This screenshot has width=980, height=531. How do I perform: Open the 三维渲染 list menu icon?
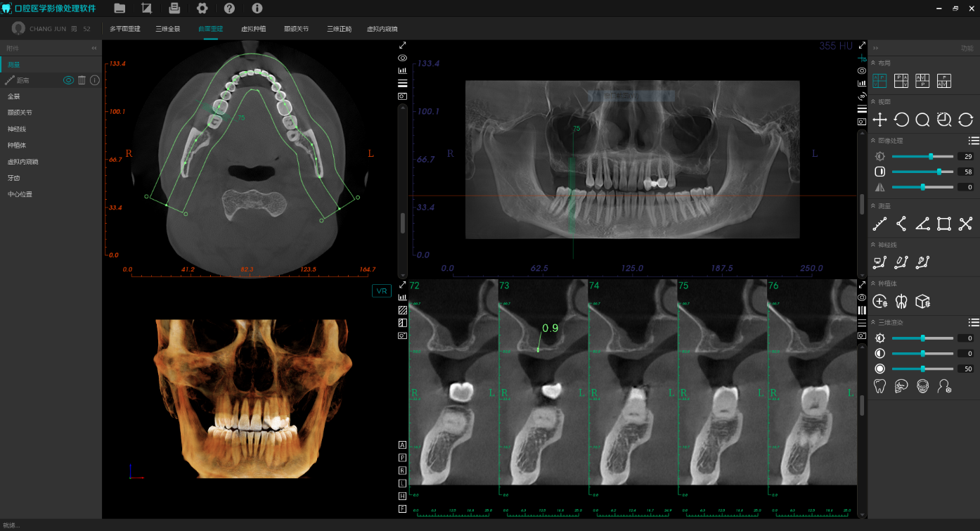974,322
